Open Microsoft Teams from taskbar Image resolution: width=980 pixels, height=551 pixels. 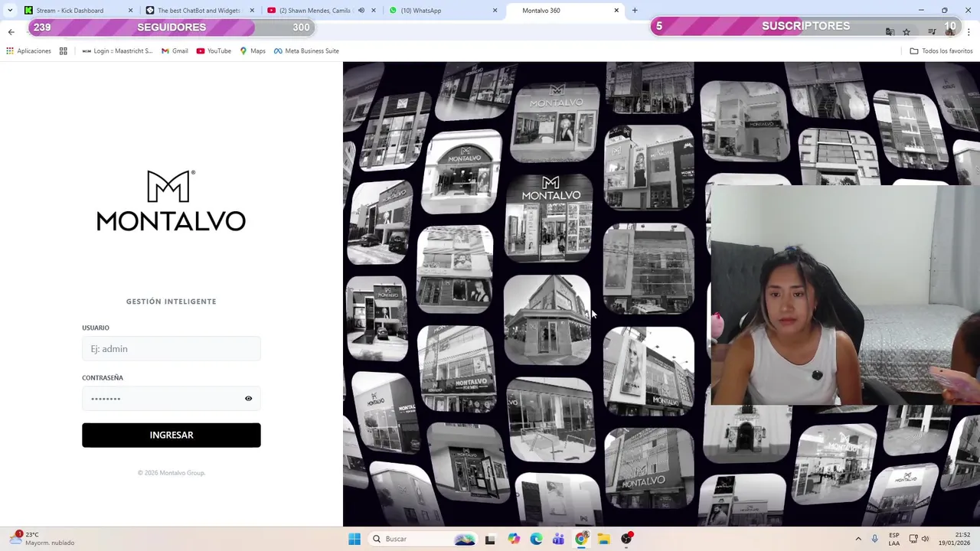point(558,539)
